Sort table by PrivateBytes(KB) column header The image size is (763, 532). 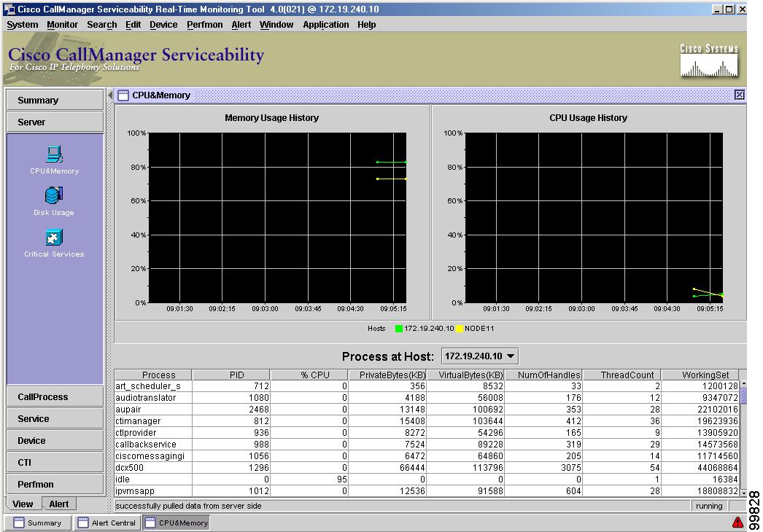point(388,375)
